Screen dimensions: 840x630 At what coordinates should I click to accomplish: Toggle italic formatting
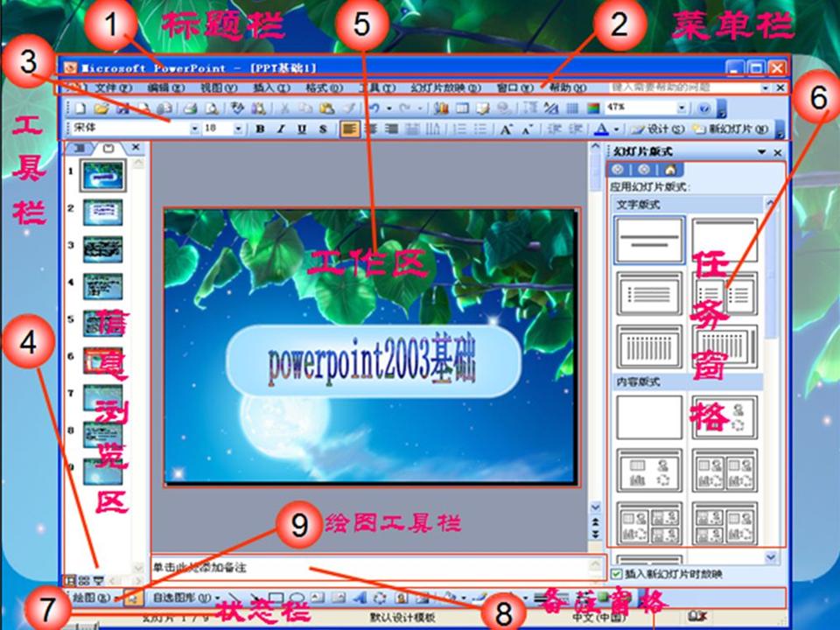click(x=281, y=129)
